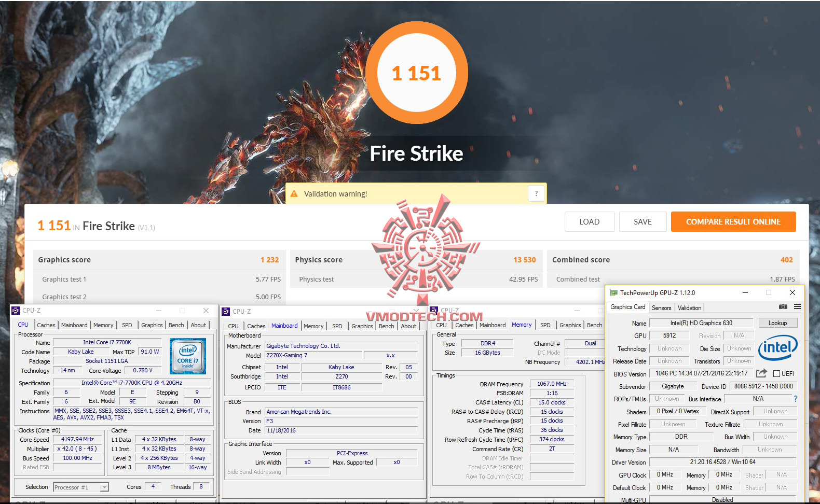Click the Combined score value 402
This screenshot has width=820, height=504.
pos(786,260)
